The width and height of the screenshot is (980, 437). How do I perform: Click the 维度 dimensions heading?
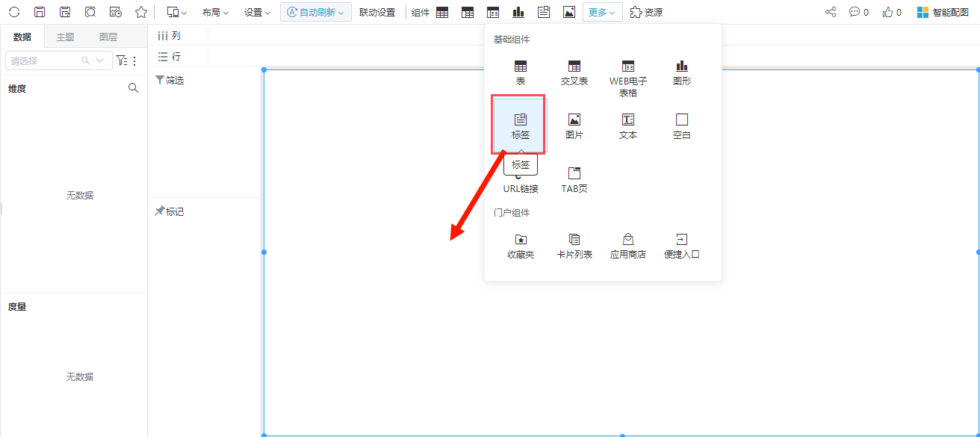(x=17, y=88)
